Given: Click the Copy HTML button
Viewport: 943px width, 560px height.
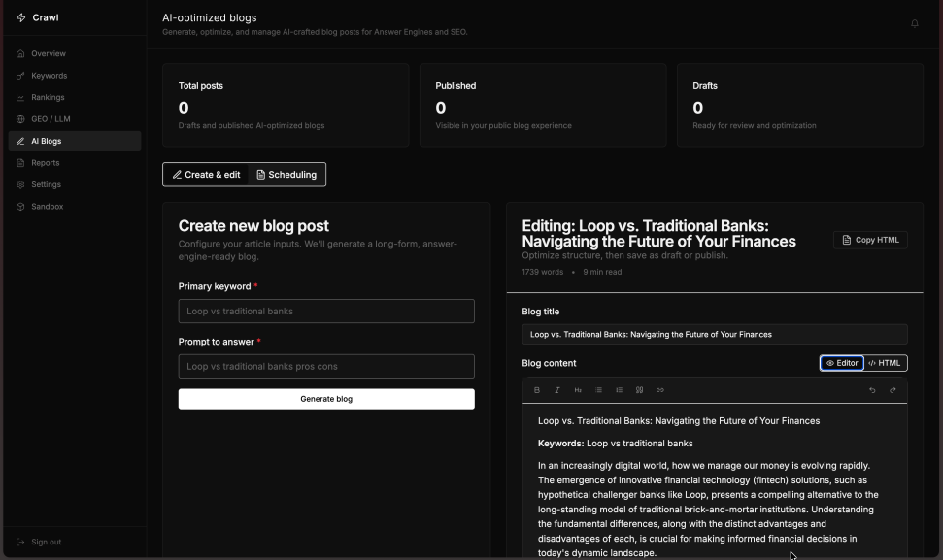Looking at the screenshot, I should 870,240.
